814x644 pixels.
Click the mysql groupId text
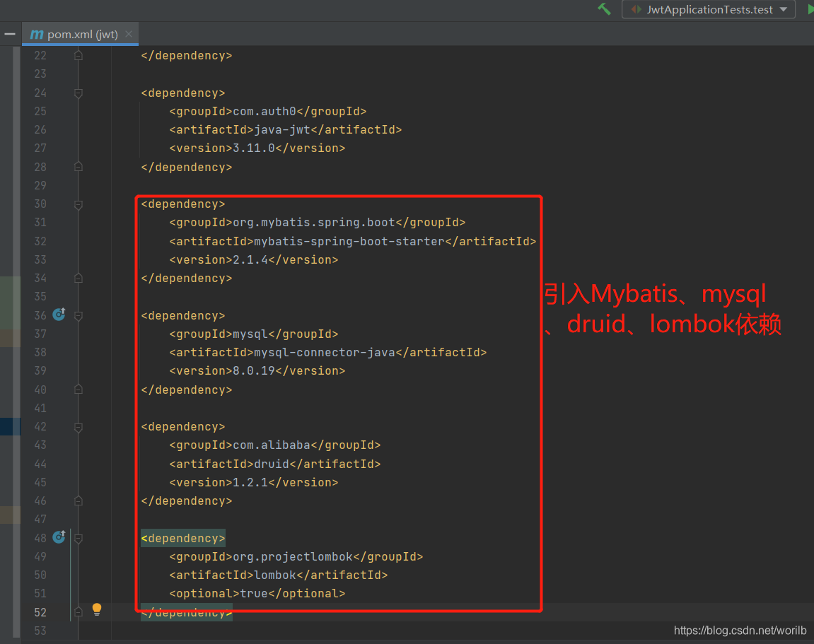250,334
